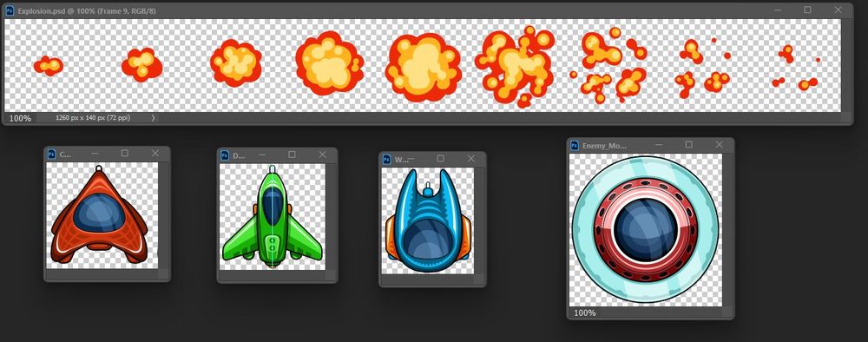Close the D... green jet window

click(322, 155)
